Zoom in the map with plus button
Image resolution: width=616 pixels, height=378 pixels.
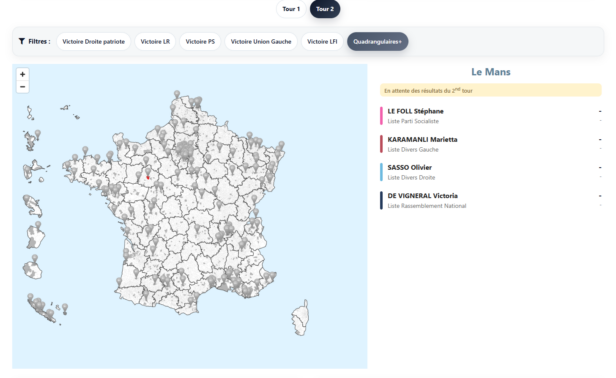22,74
